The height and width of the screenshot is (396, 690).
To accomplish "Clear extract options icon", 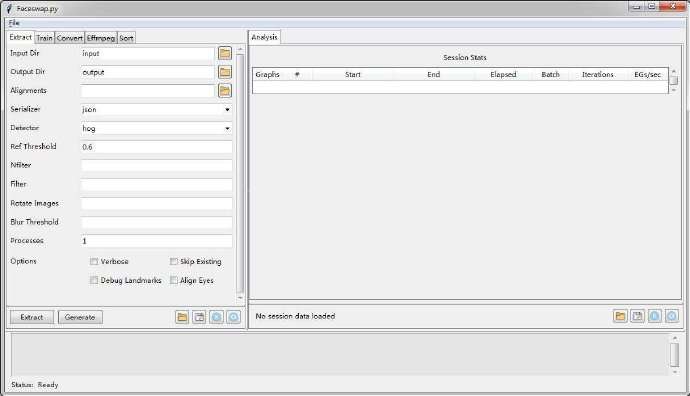I will click(216, 317).
